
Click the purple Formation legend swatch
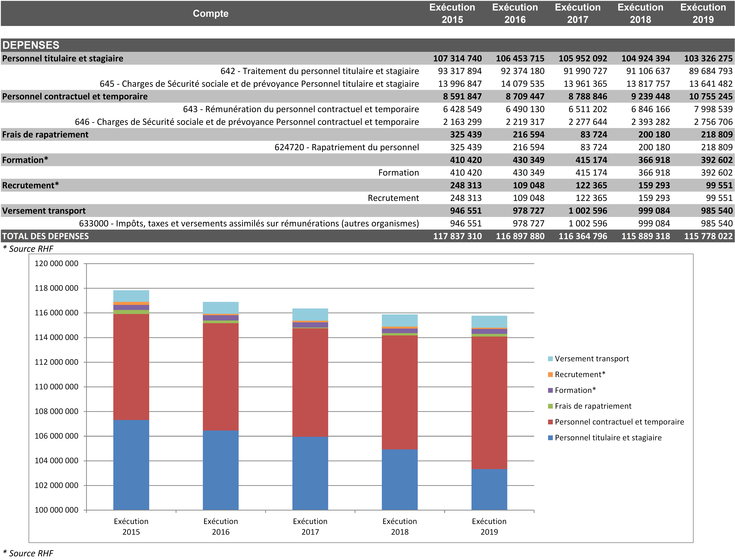[x=550, y=390]
